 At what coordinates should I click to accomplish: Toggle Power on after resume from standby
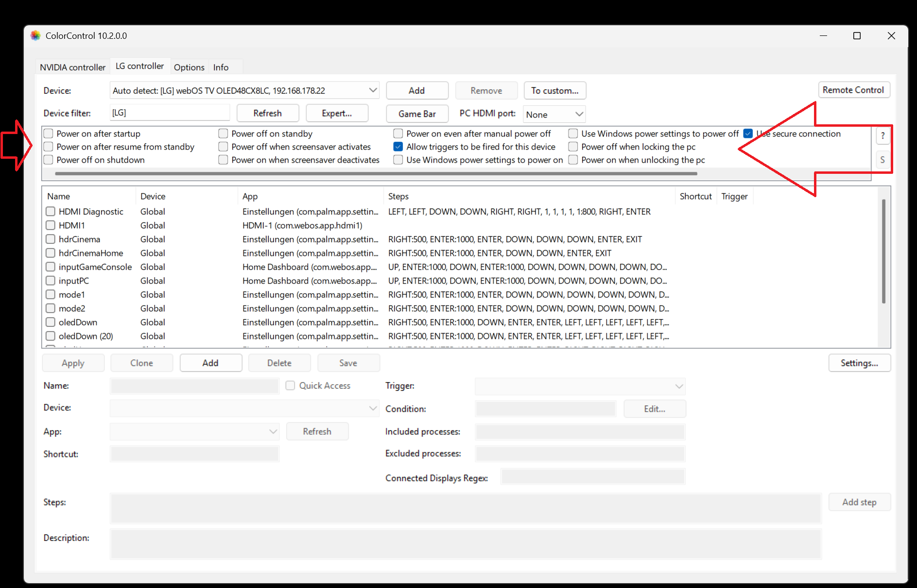48,147
